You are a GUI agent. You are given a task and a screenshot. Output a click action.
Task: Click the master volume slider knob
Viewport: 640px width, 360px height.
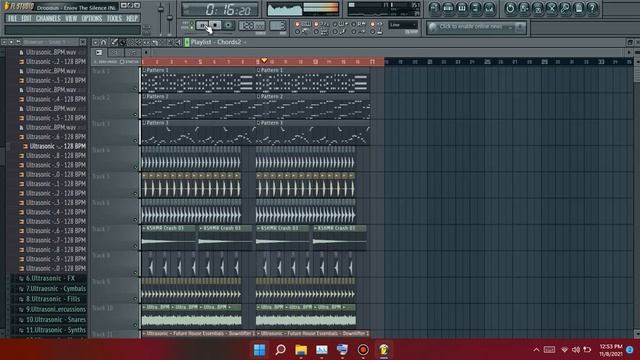[x=161, y=9]
